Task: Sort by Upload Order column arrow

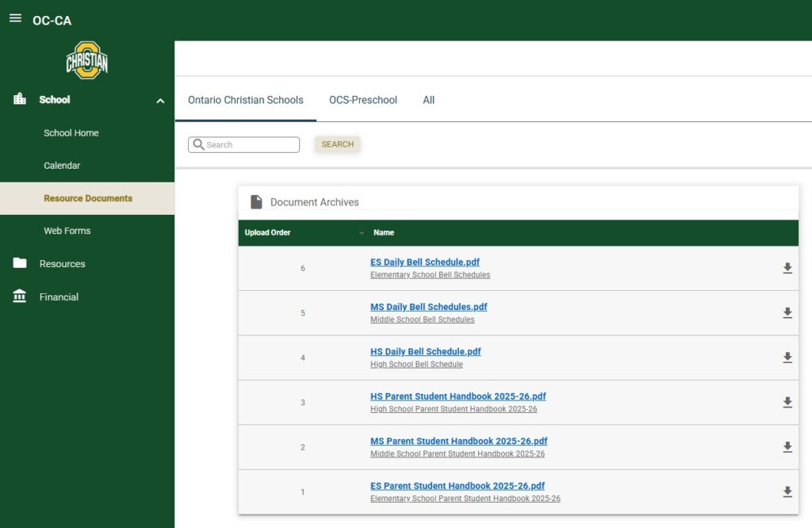Action: coord(362,233)
